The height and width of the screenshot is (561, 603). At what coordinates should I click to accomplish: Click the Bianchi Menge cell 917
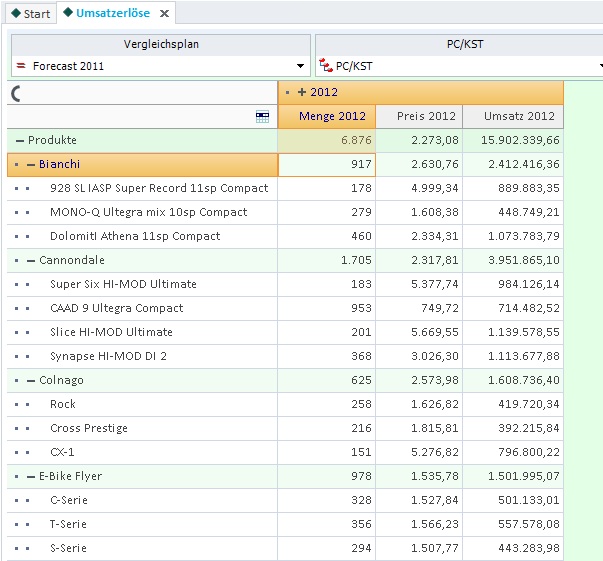[326, 165]
